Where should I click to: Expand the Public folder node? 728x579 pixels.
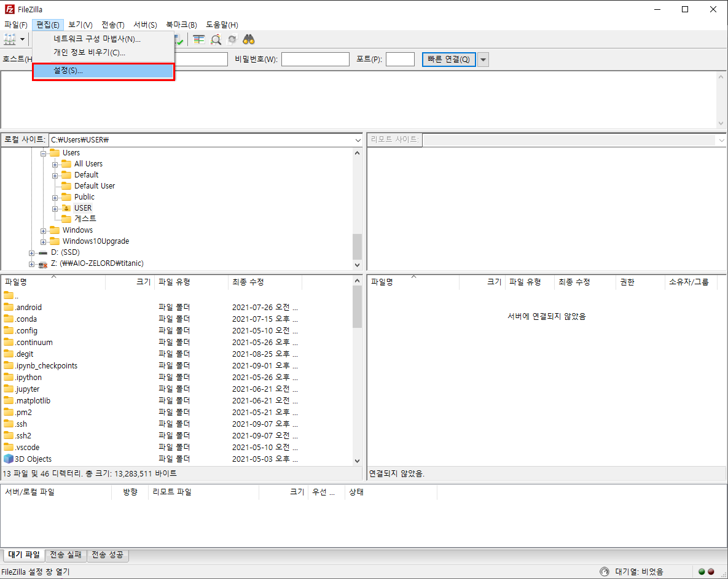click(55, 198)
